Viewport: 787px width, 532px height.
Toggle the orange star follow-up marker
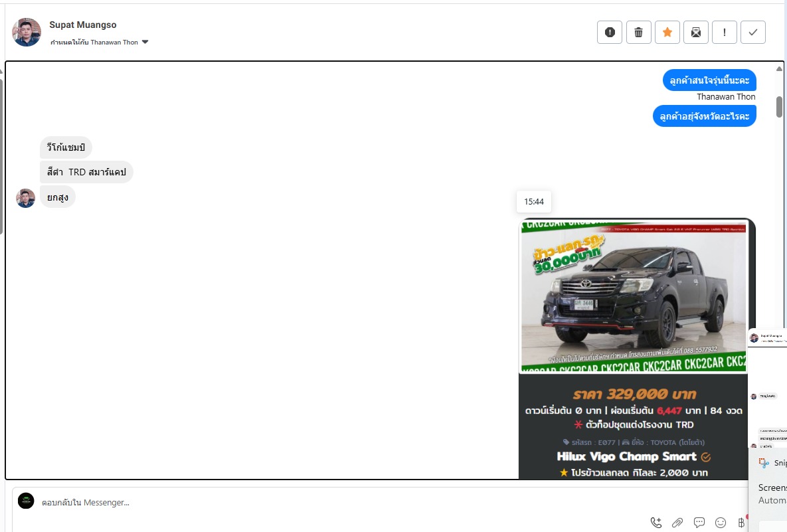click(x=667, y=32)
